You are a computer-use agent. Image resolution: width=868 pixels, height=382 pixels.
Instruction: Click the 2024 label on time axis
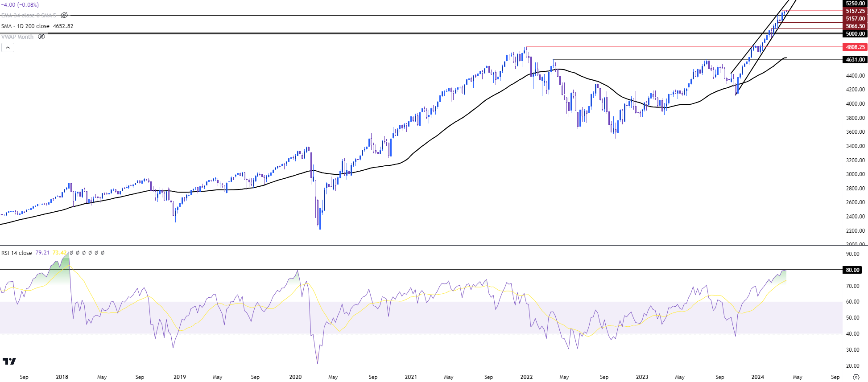click(x=757, y=377)
